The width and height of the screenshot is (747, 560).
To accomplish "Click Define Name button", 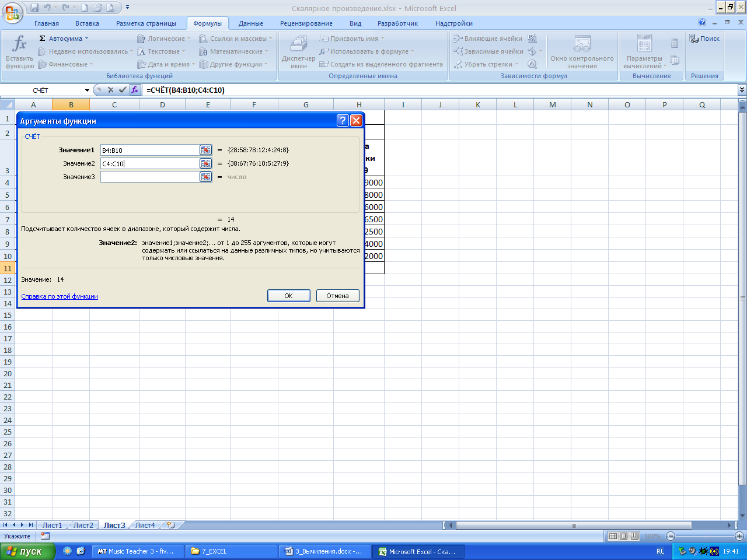I will 352,38.
